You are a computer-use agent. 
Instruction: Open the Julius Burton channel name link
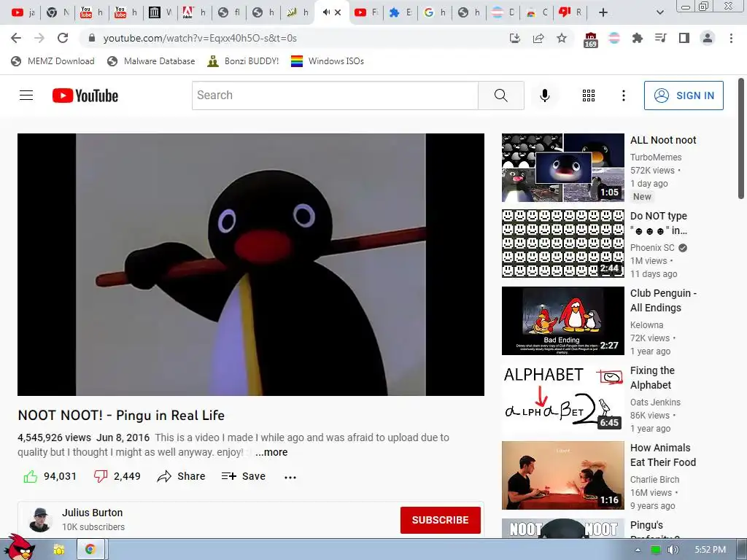(x=93, y=513)
